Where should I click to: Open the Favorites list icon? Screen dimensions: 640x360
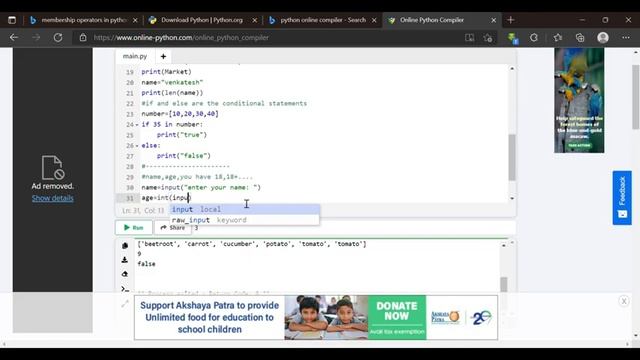tap(558, 38)
